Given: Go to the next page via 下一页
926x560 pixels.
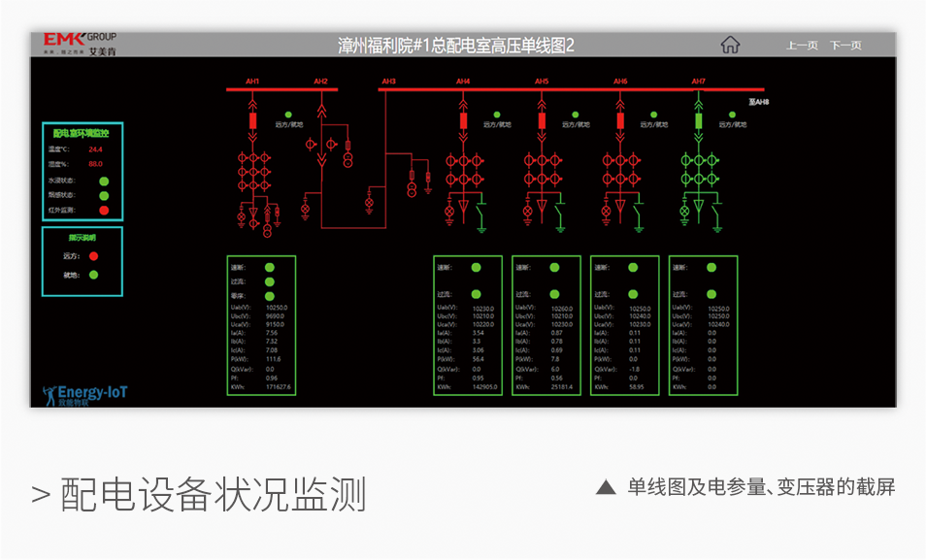Looking at the screenshot, I should [x=845, y=46].
